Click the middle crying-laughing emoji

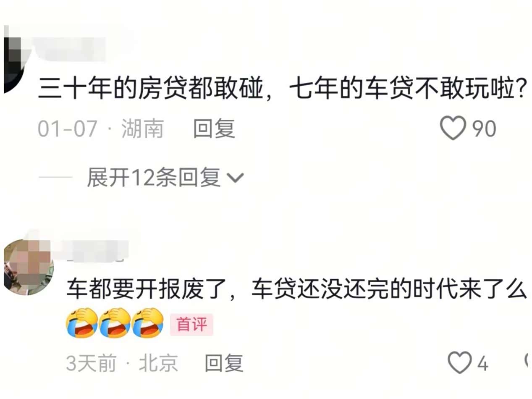[115, 323]
